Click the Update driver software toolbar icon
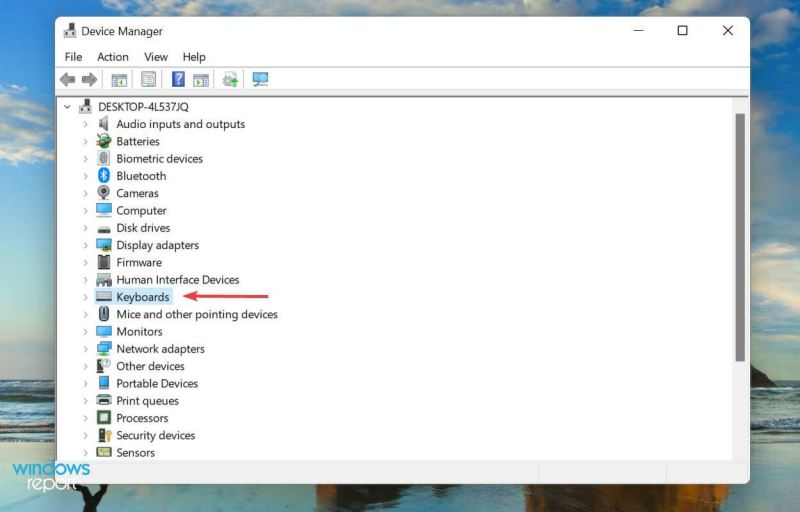This screenshot has width=800, height=512. pos(230,80)
